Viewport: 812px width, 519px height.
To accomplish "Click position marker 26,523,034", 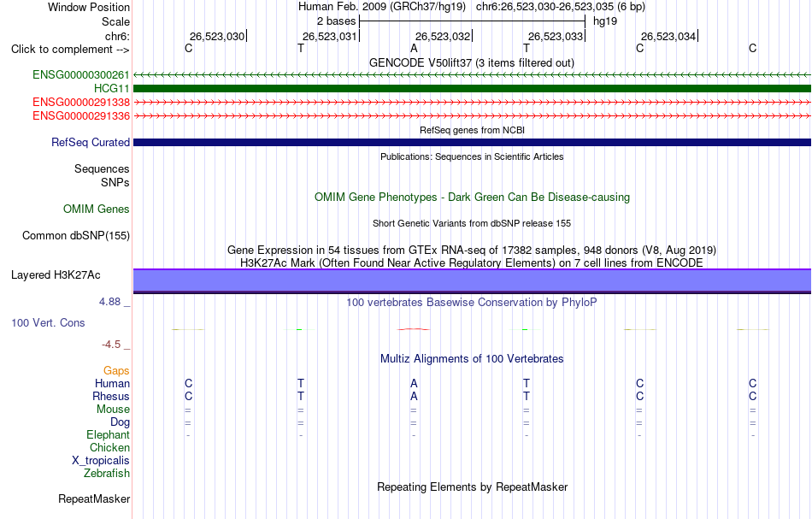I will point(668,36).
